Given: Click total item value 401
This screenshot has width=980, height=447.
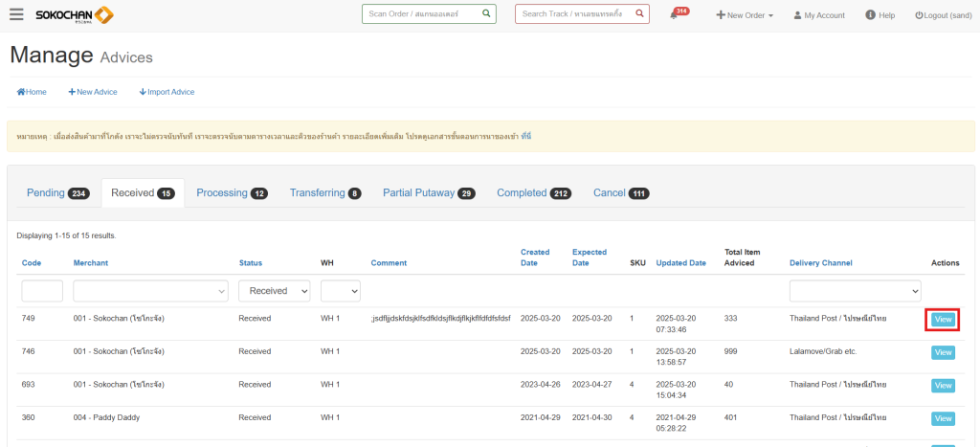Looking at the screenshot, I should (x=730, y=417).
